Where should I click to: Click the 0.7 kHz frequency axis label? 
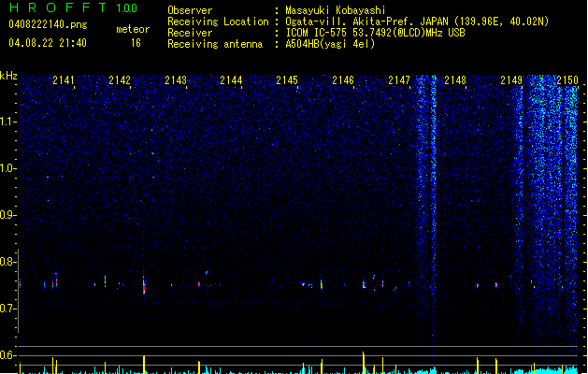click(x=8, y=309)
